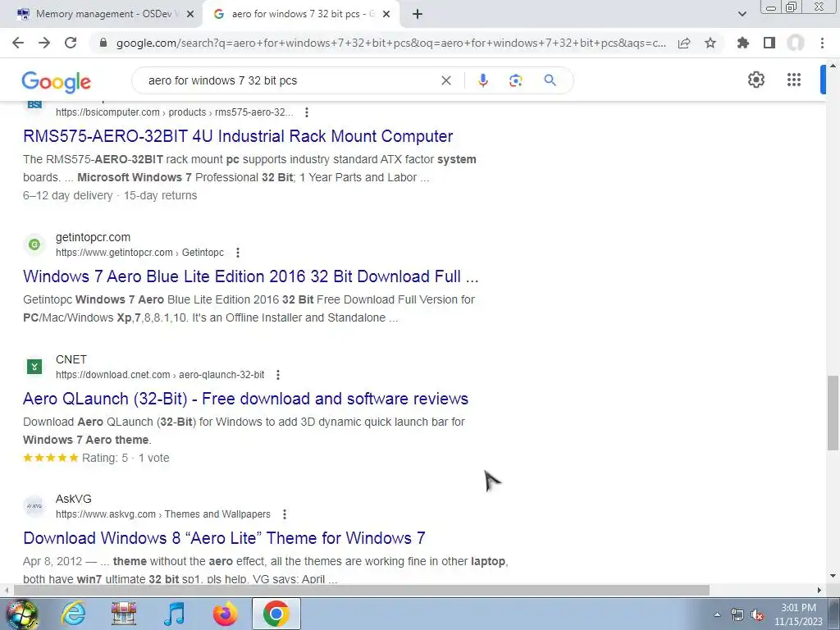
Task: Click horizontal scrollbar right arrow
Action: (819, 590)
